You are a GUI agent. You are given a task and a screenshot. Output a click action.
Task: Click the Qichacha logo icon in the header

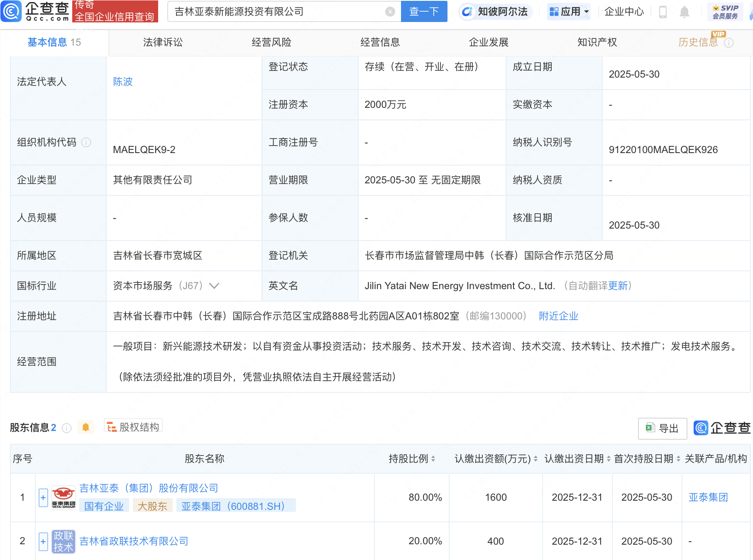(11, 11)
